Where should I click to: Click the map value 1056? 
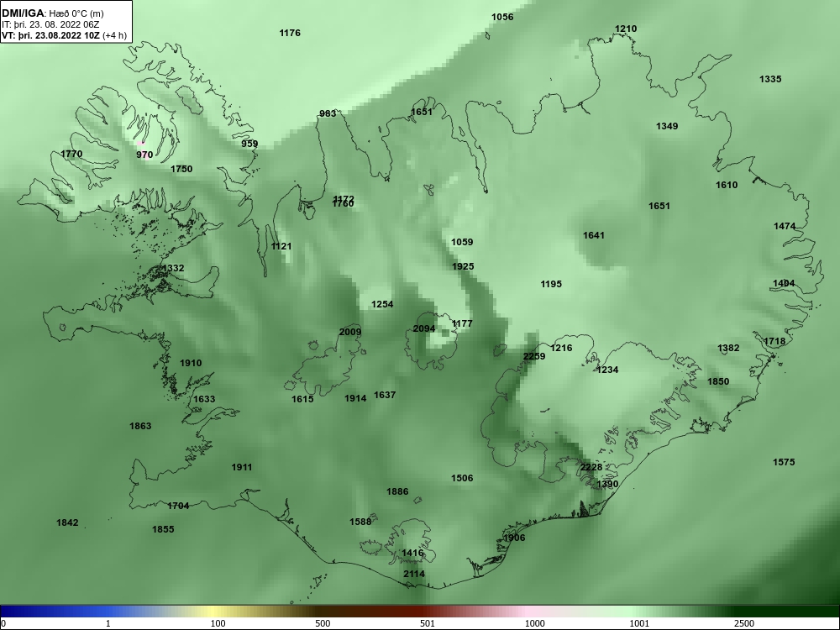pos(502,17)
